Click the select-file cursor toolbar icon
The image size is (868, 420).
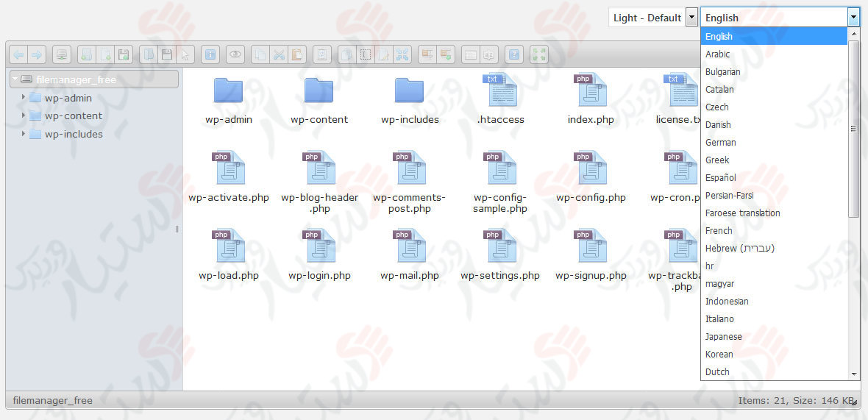pyautogui.click(x=185, y=54)
